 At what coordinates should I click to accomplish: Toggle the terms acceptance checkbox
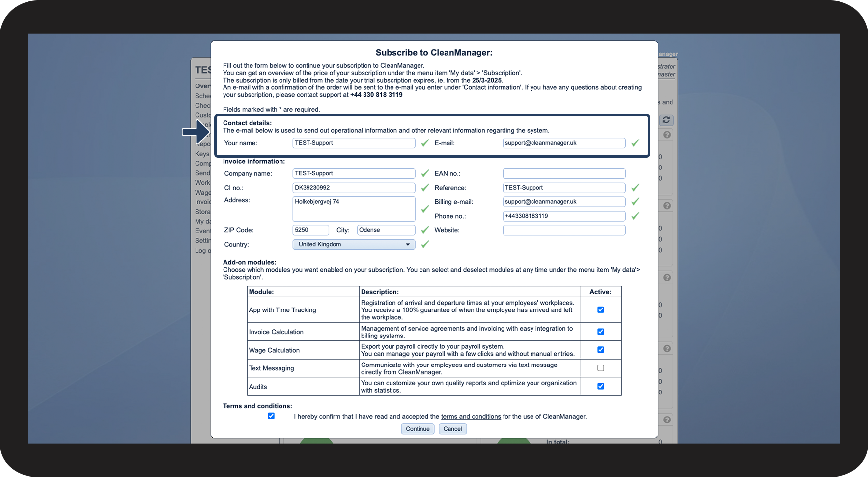click(271, 416)
